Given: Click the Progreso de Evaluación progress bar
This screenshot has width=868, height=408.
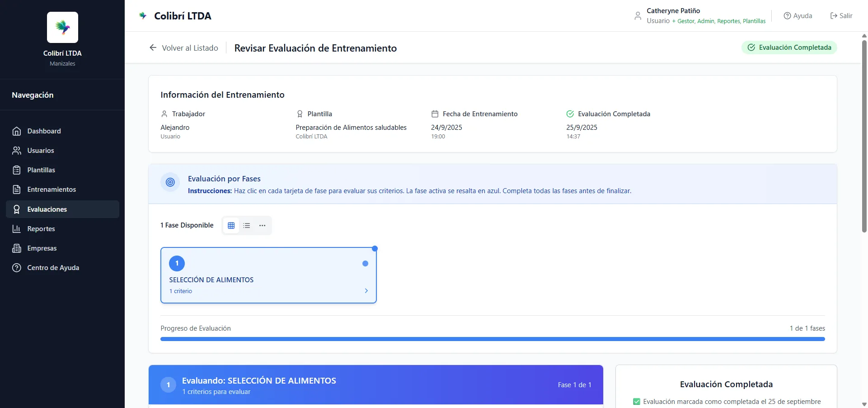Looking at the screenshot, I should tap(493, 339).
